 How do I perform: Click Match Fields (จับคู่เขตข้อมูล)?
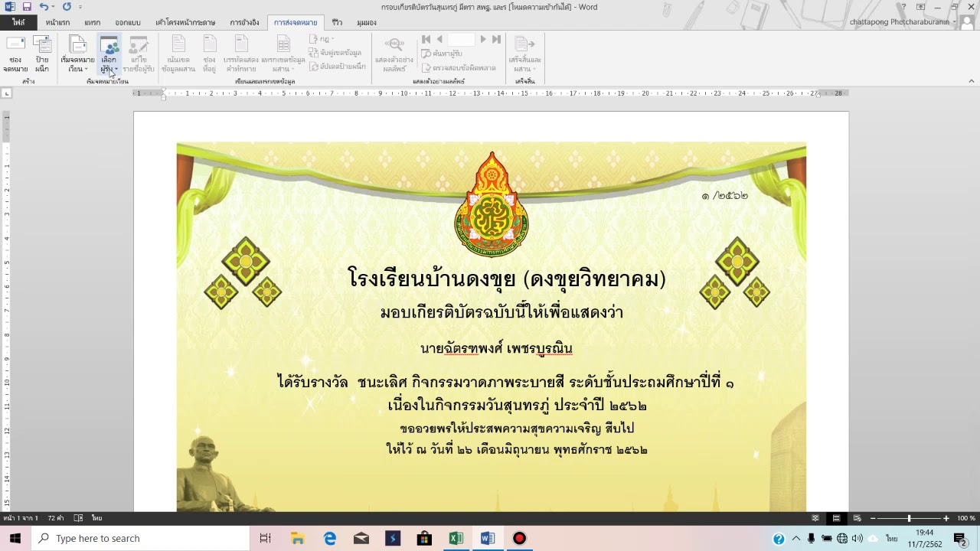pos(336,53)
